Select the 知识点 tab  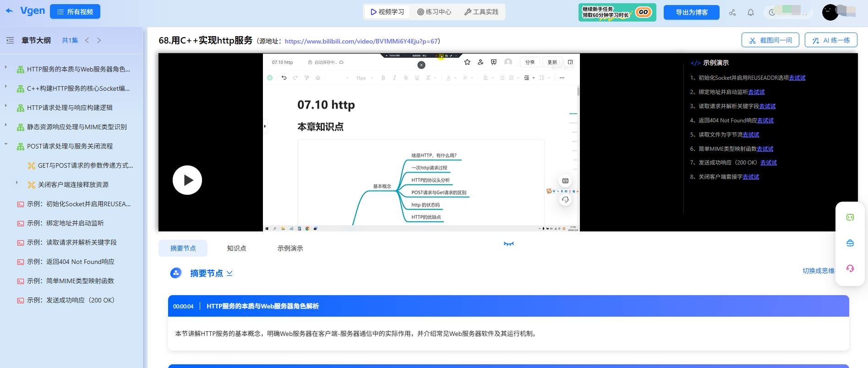pos(236,248)
